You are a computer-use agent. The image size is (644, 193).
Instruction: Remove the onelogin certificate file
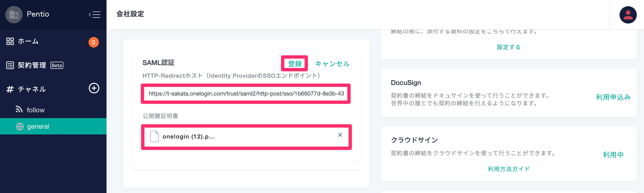point(340,135)
